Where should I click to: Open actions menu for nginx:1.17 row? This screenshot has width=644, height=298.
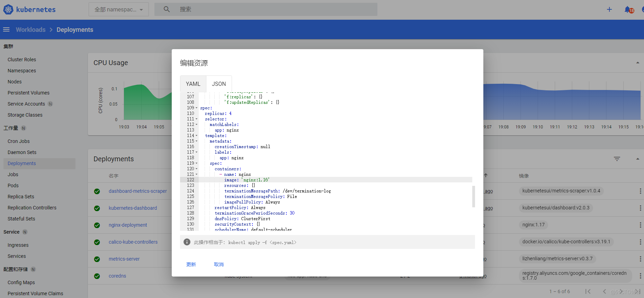tap(640, 225)
